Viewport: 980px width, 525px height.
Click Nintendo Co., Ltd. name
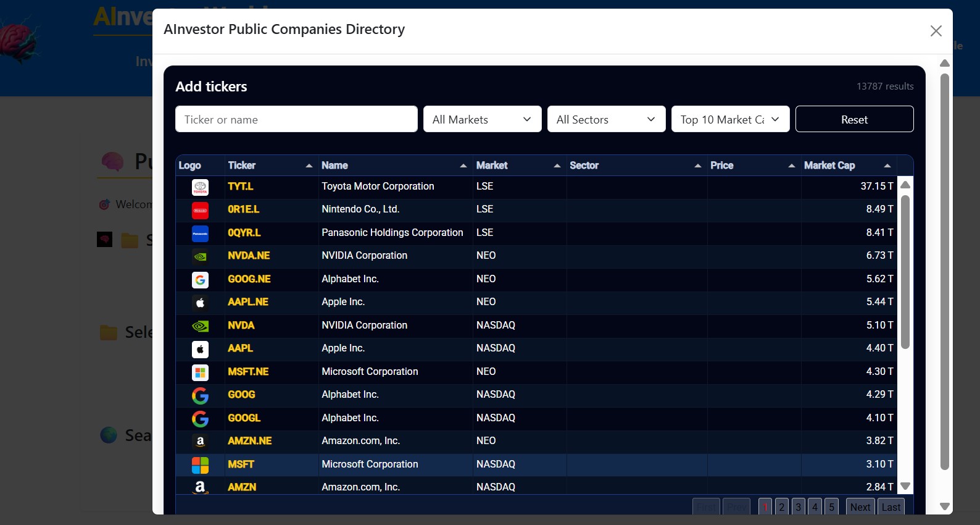[360, 209]
